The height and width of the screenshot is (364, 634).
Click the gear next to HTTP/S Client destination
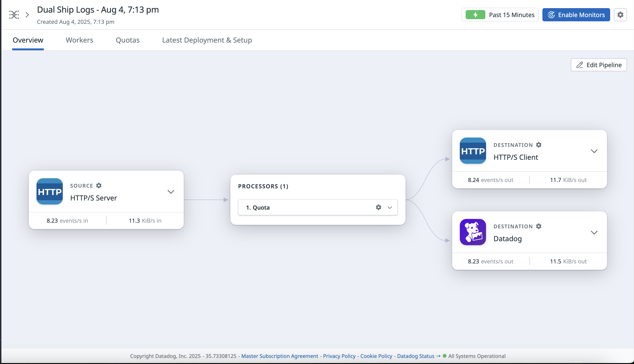coord(539,145)
